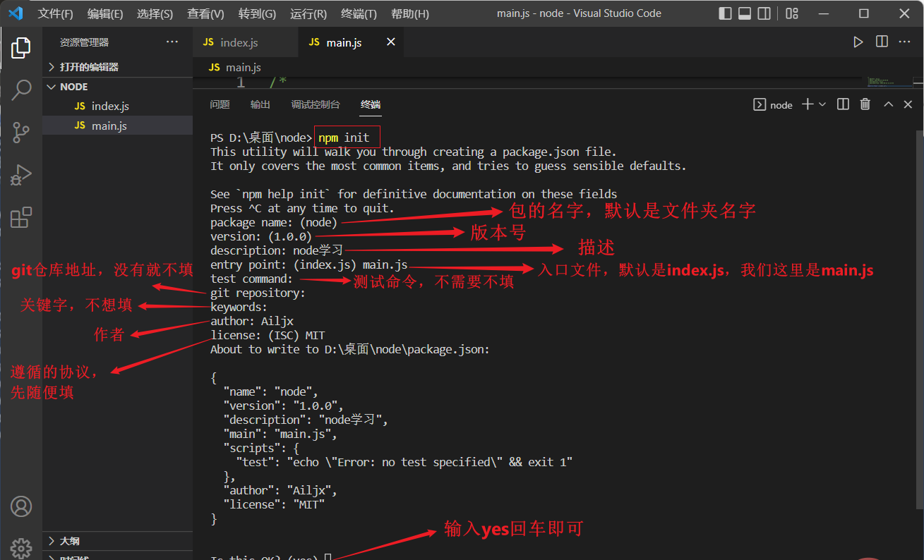
Task: Open the 编辑(E) menu
Action: (105, 13)
